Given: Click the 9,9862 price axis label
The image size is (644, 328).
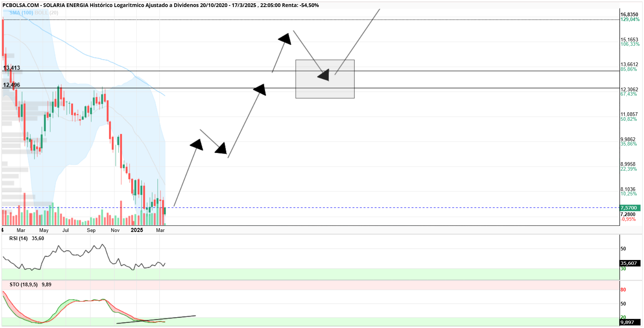Looking at the screenshot, I should click(x=628, y=139).
